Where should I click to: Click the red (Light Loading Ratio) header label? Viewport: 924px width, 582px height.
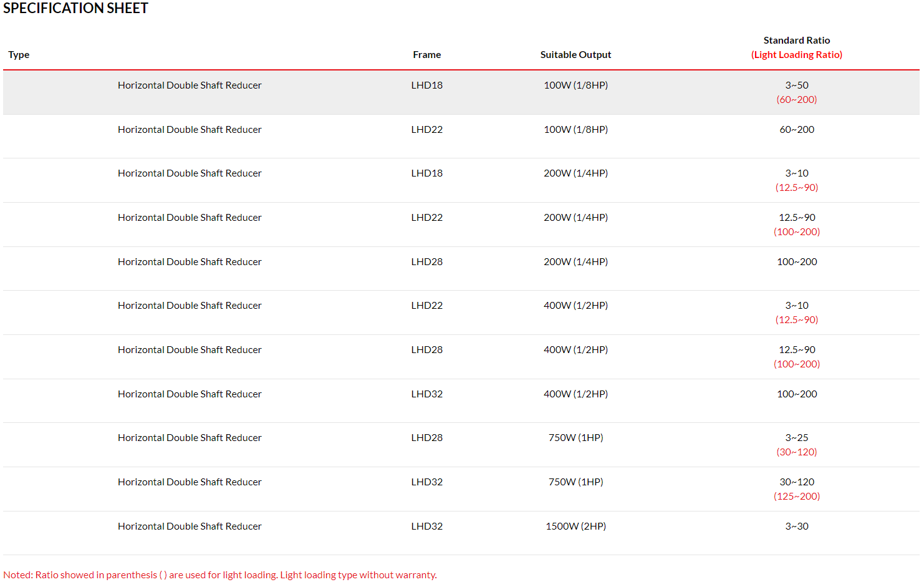pyautogui.click(x=797, y=55)
